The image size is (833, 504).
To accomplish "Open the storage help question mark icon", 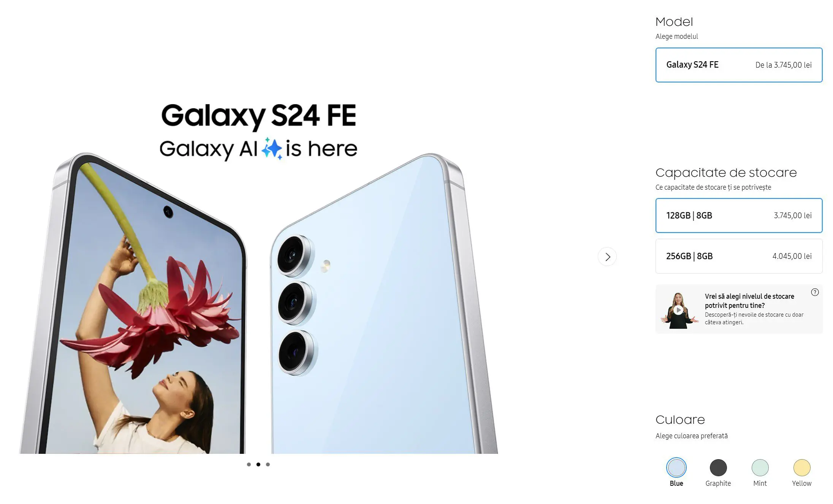I will (815, 292).
